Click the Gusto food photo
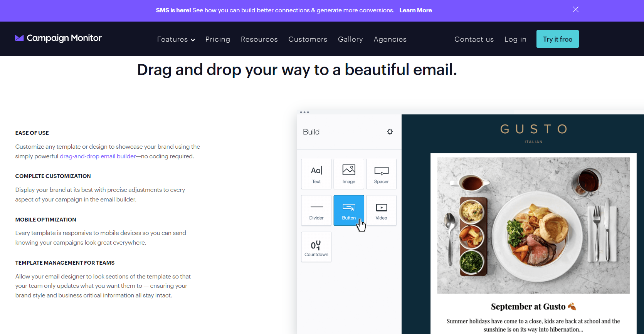Viewport: 644px width, 334px height. coord(533,225)
